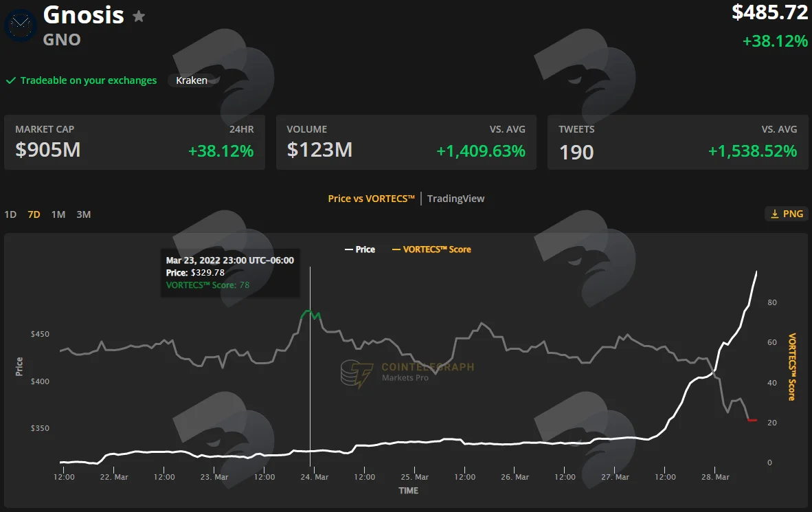Viewport: 812px width, 512px height.
Task: Click the Kraken exchange tag
Action: (192, 80)
